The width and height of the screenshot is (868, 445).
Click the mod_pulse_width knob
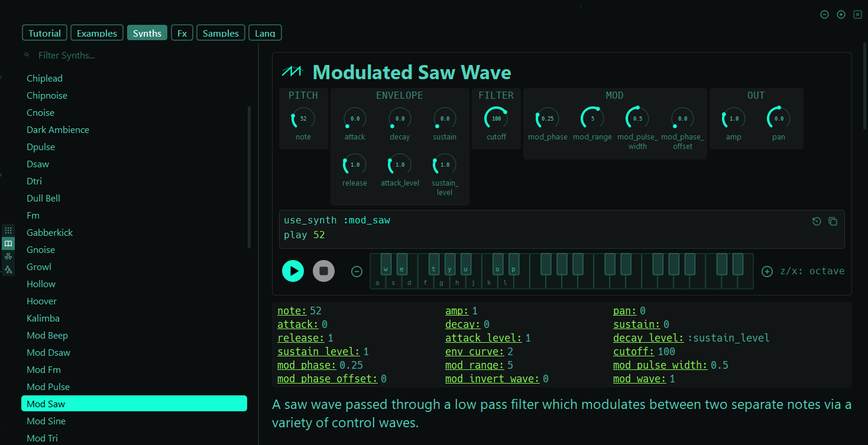point(637,118)
